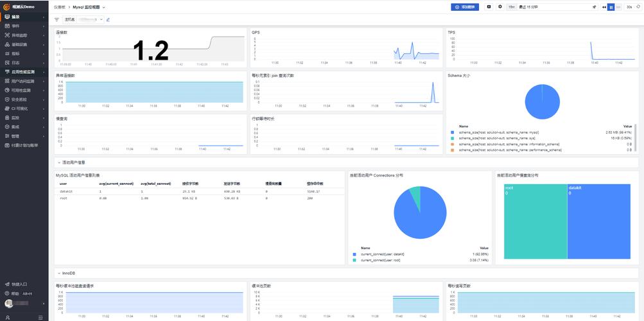The width and height of the screenshot is (644, 321).
Task: Click the pin icon in time range box
Action: click(x=595, y=7)
